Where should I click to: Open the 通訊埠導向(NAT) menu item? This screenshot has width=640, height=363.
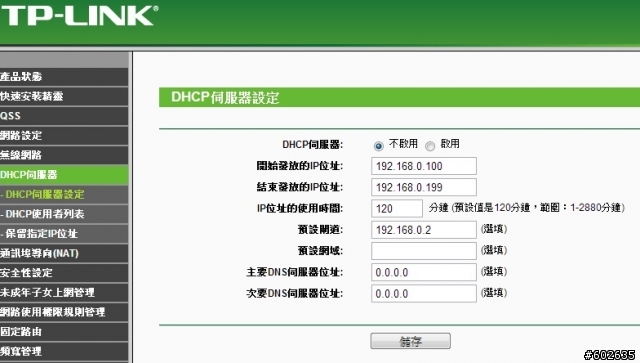click(x=64, y=253)
